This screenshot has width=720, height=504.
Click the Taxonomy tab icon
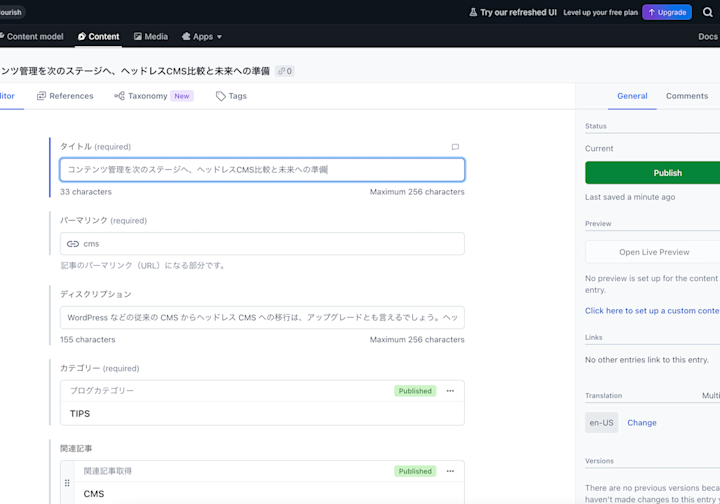pyautogui.click(x=119, y=96)
